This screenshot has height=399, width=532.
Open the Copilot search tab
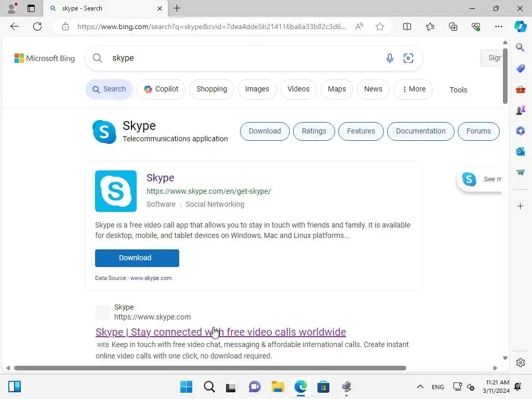coord(161,89)
